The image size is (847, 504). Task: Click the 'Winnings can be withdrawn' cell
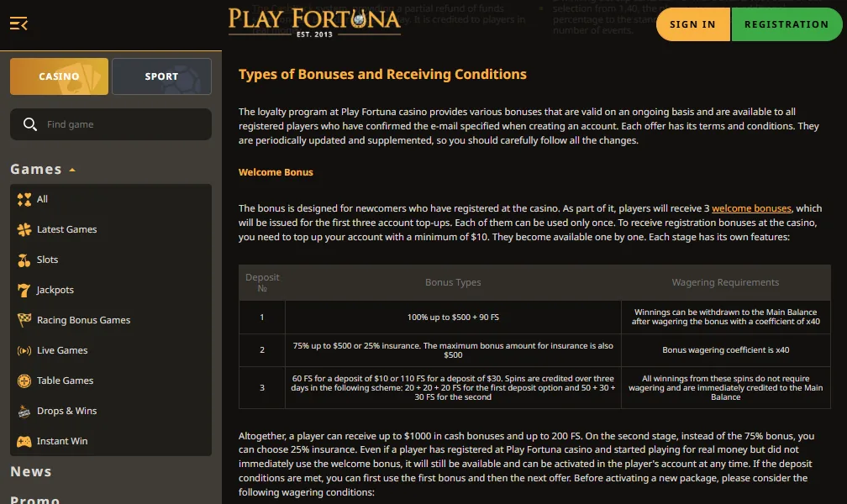coord(725,317)
